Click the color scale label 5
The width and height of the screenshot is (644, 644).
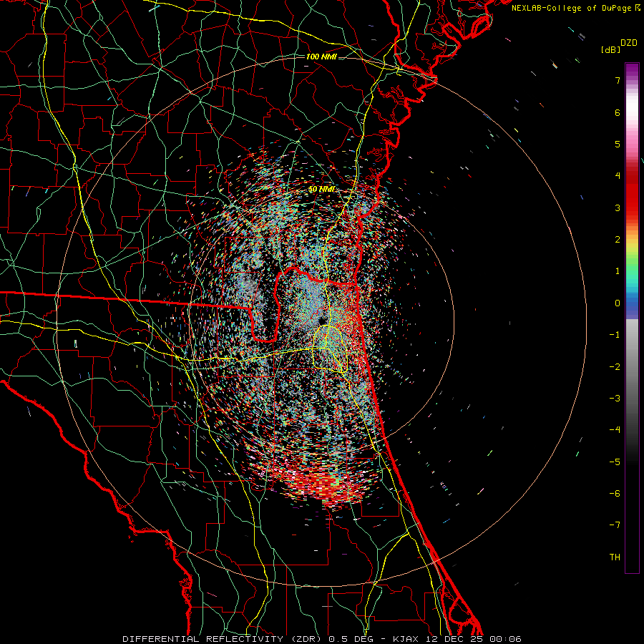618,144
